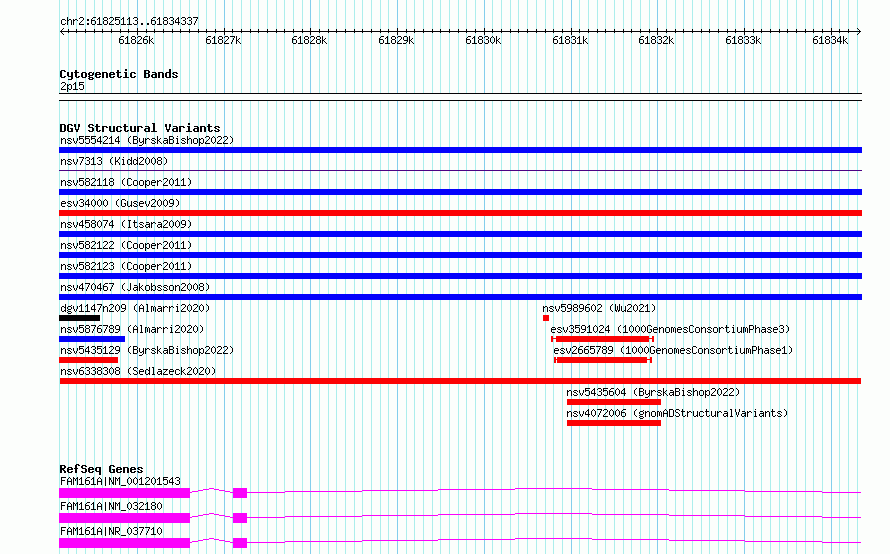Select the blue nsv5554214 variant bar
The image size is (890, 554).
pos(460,150)
